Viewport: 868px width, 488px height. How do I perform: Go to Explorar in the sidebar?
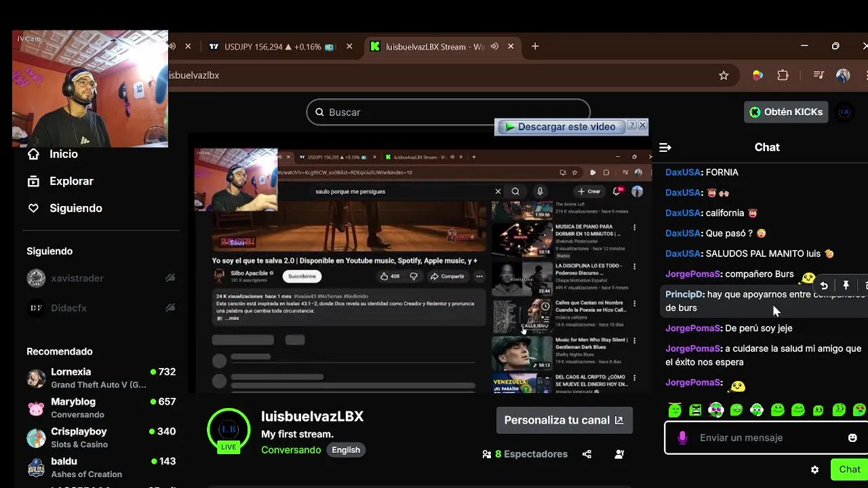[x=60, y=181]
